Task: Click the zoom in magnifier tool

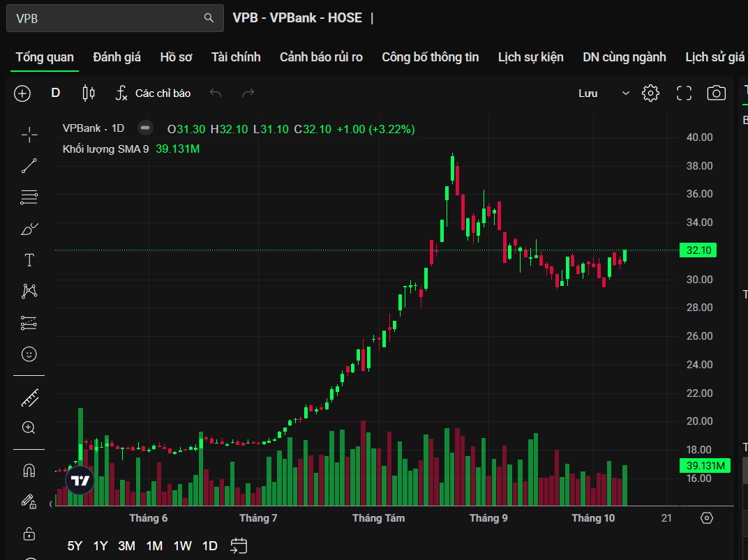Action: pos(29,427)
